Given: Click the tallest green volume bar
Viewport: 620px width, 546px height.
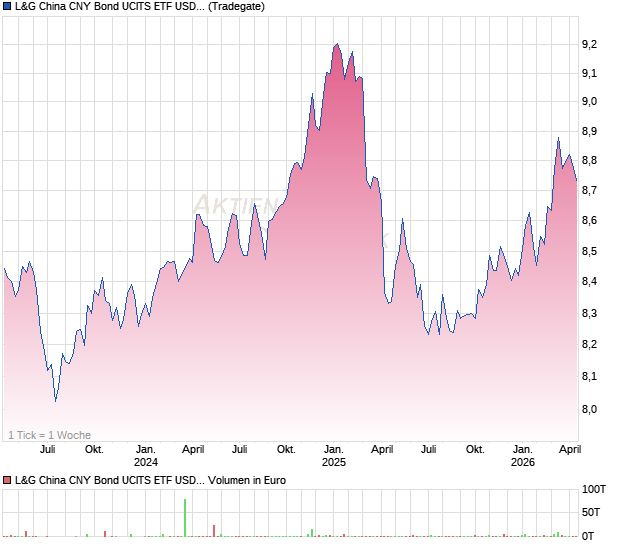Looking at the screenshot, I should click(185, 518).
